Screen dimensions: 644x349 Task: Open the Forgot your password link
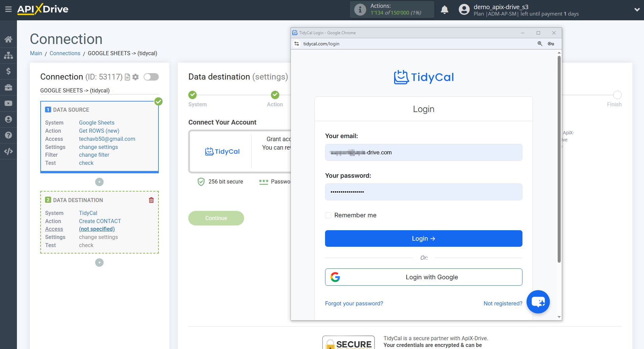point(354,303)
